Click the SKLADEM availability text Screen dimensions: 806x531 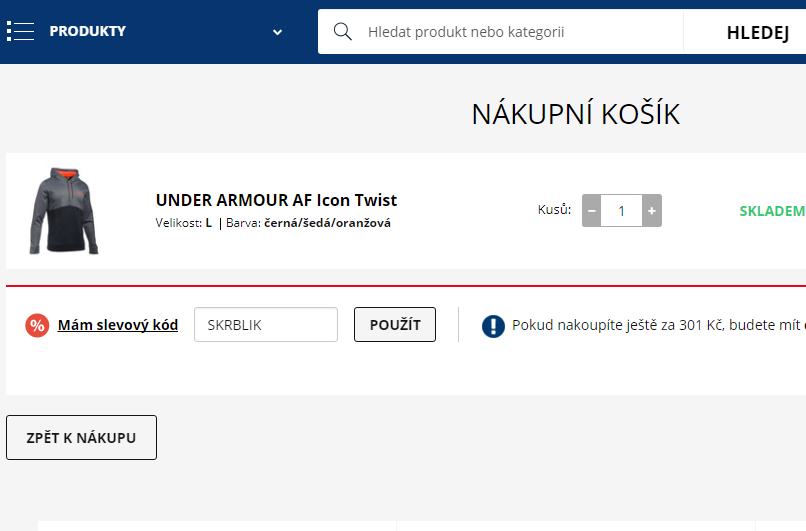[x=772, y=211]
